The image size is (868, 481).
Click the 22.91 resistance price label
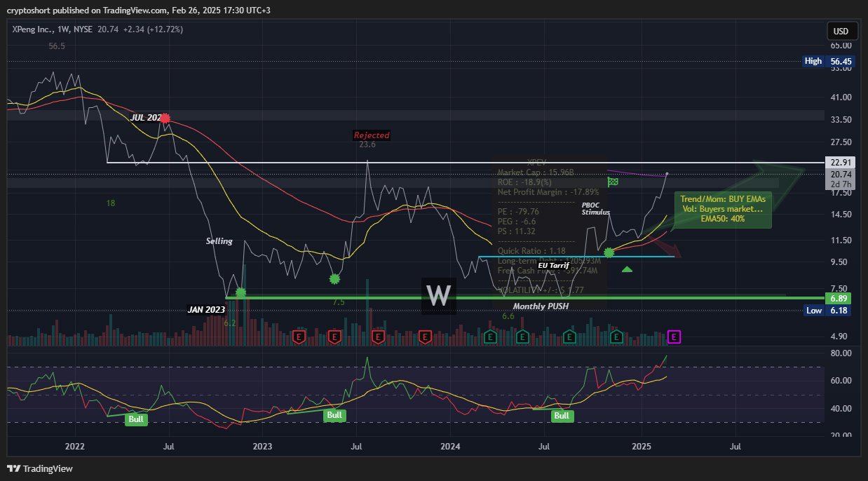840,163
